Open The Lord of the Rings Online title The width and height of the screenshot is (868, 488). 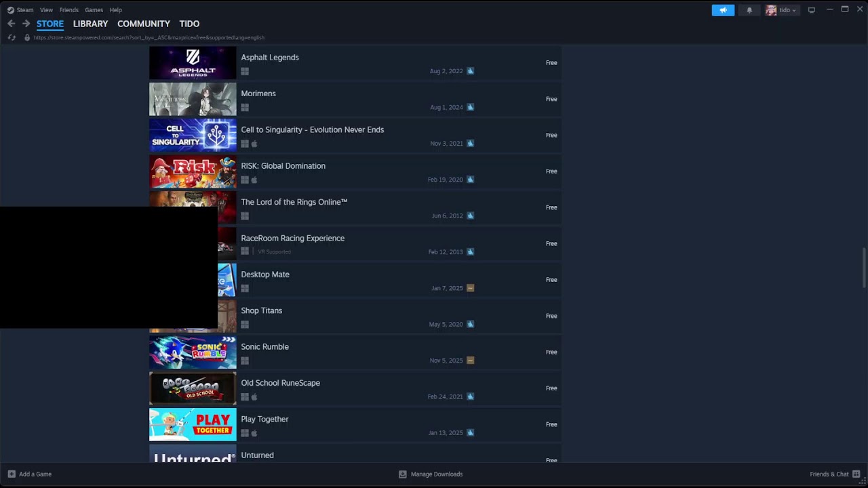294,202
